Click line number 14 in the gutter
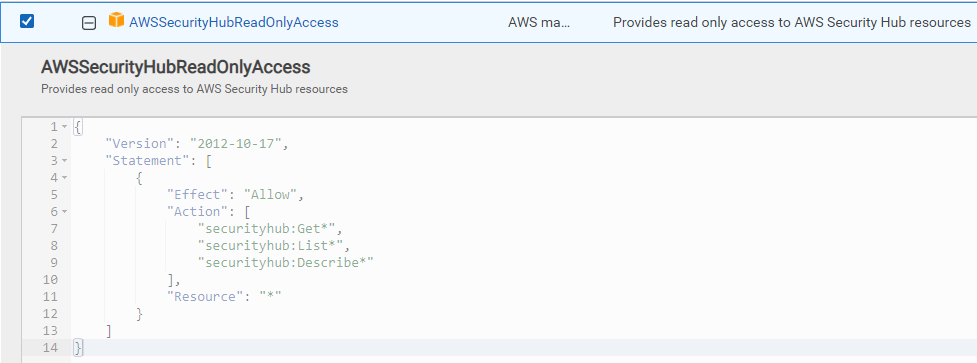 click(x=50, y=347)
